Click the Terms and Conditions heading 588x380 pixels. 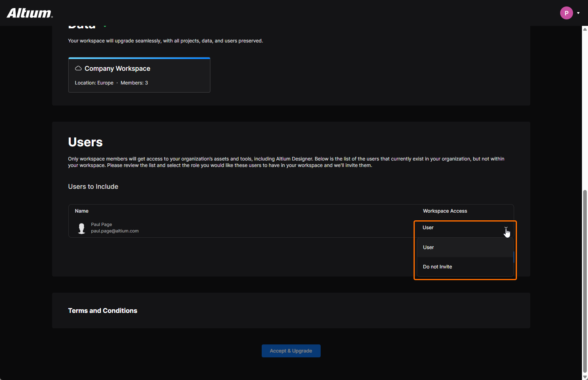[103, 310]
